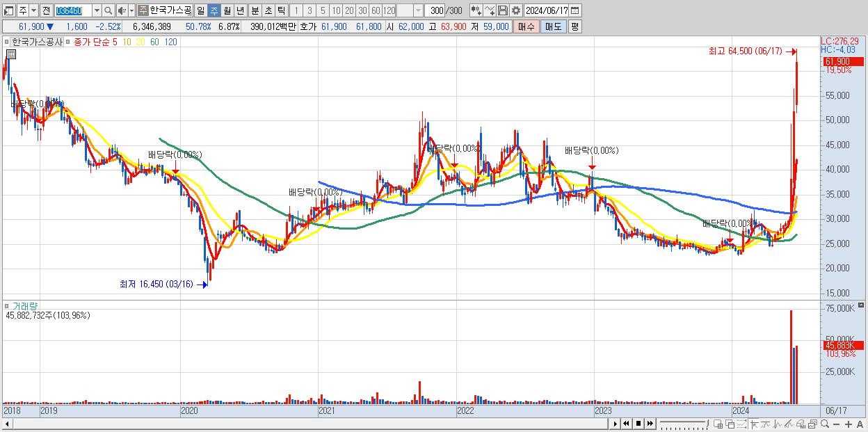Viewport: 868px width, 432px height.
Task: Choose the 60 interval button
Action: pos(376,10)
